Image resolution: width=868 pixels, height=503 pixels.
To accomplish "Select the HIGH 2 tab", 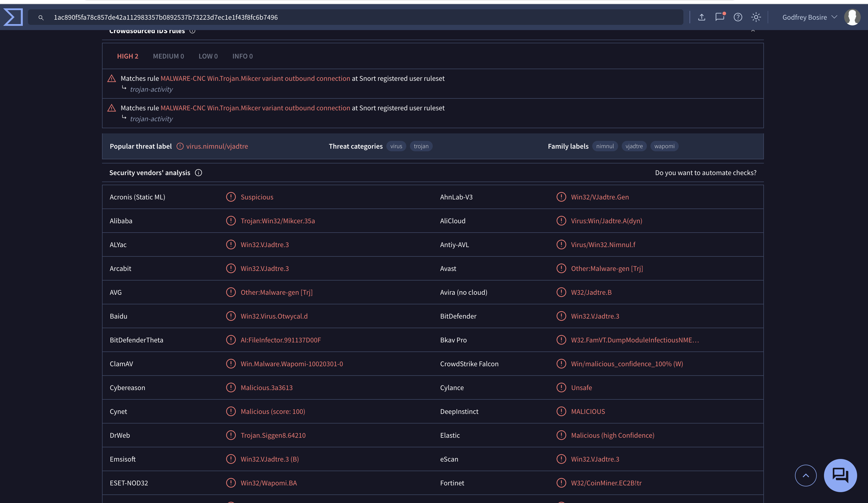I will [x=127, y=56].
